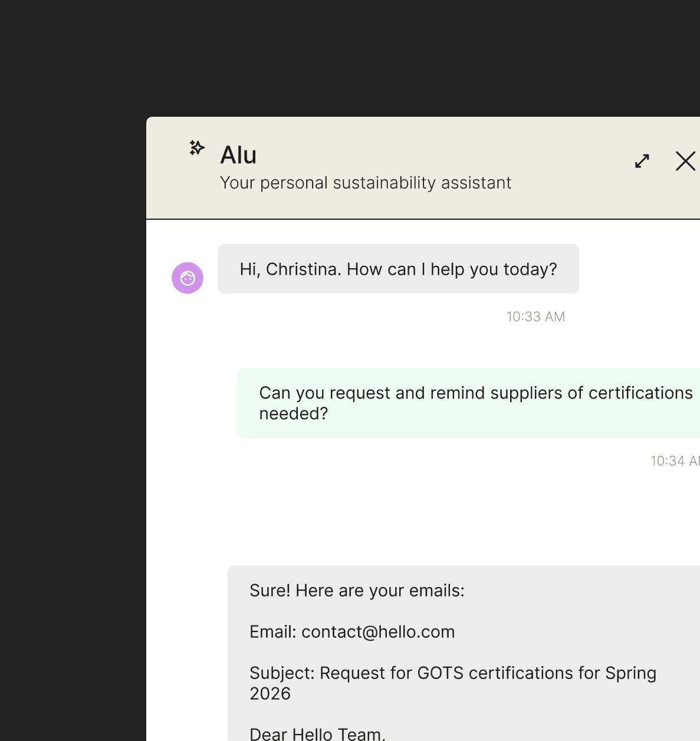Click the Alu title heading
The width and height of the screenshot is (700, 741).
[x=238, y=155]
